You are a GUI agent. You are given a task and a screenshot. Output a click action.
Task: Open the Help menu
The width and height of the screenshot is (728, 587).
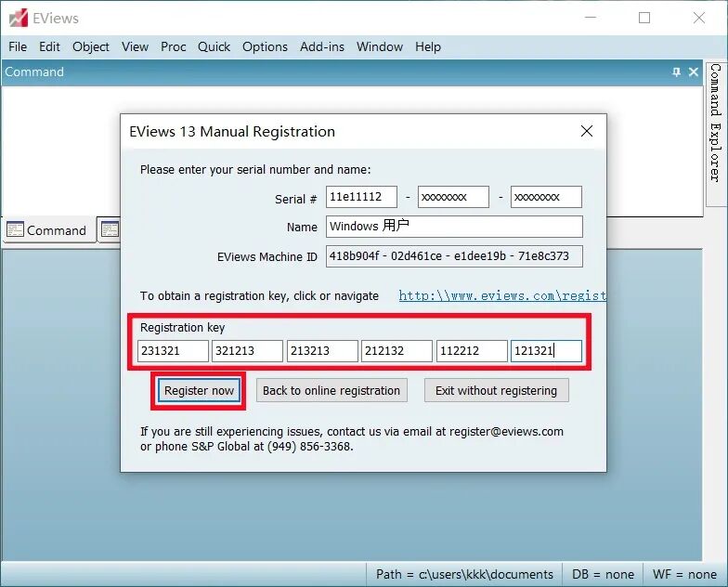pos(427,46)
